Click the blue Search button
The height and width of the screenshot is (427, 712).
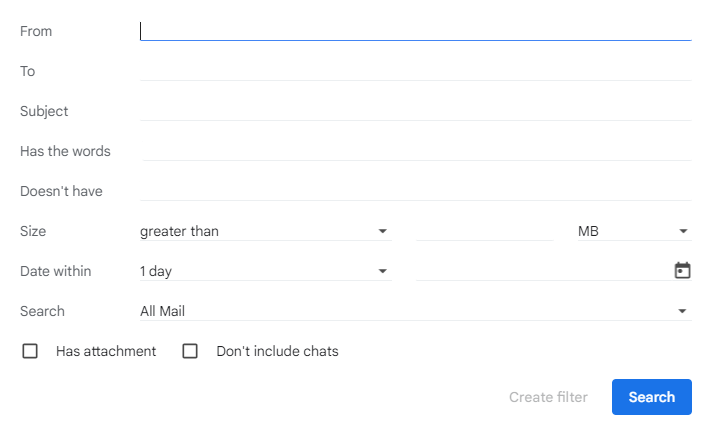(651, 397)
